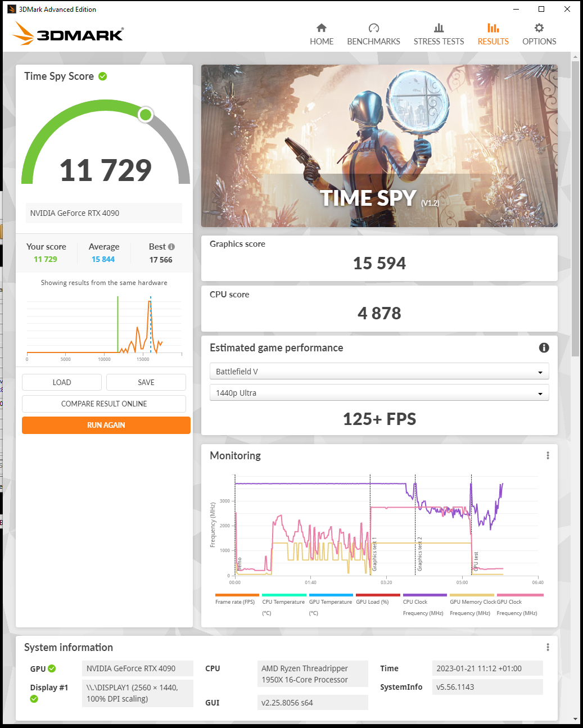
Task: Toggle Frame rate (FPS) legend color
Action: 237,595
